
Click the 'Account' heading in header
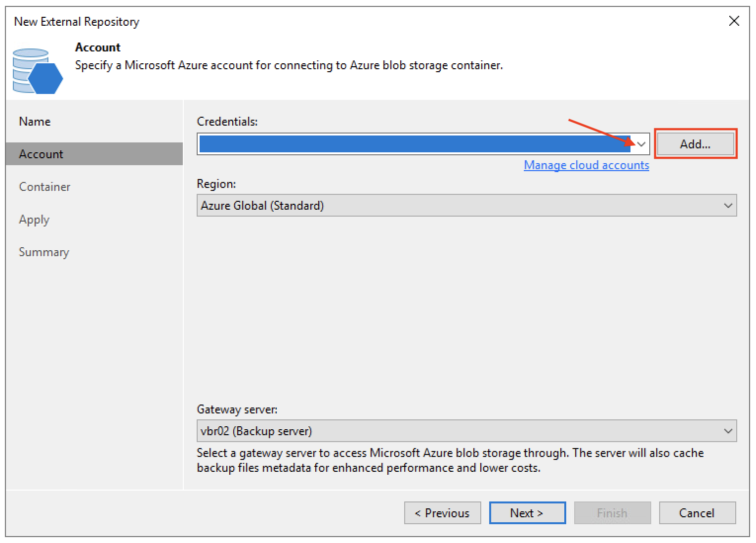point(98,47)
